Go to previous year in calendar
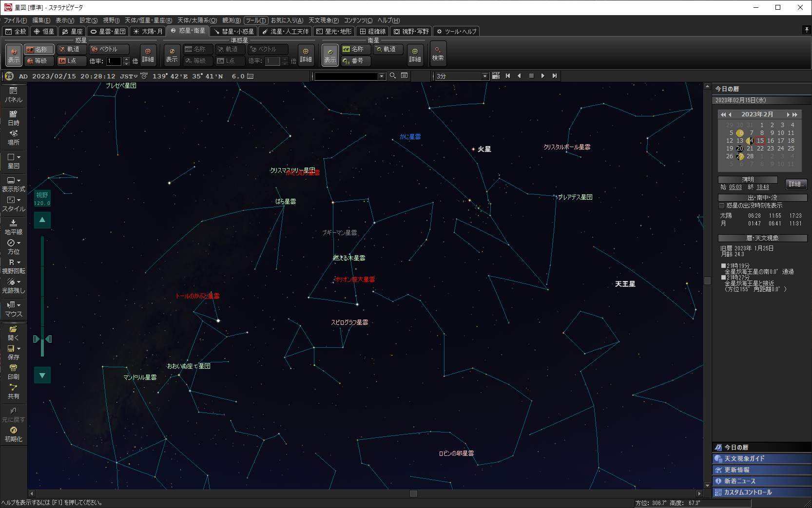 point(723,114)
